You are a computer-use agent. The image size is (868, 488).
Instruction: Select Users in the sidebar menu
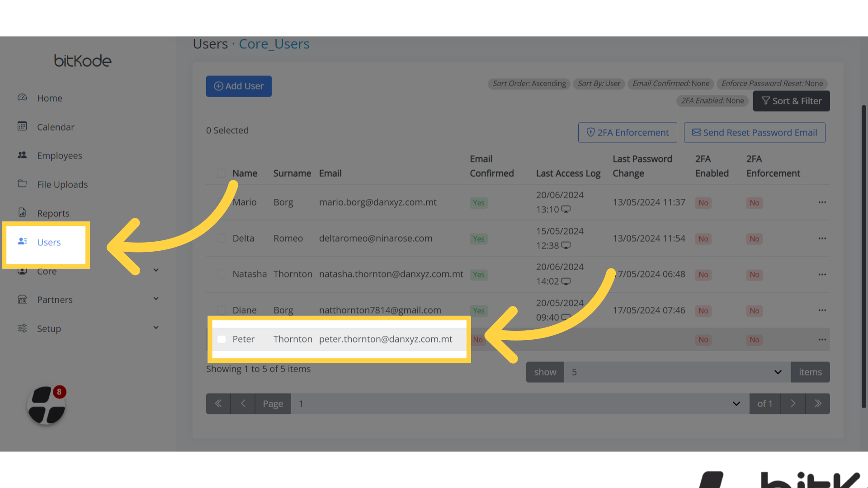point(48,242)
